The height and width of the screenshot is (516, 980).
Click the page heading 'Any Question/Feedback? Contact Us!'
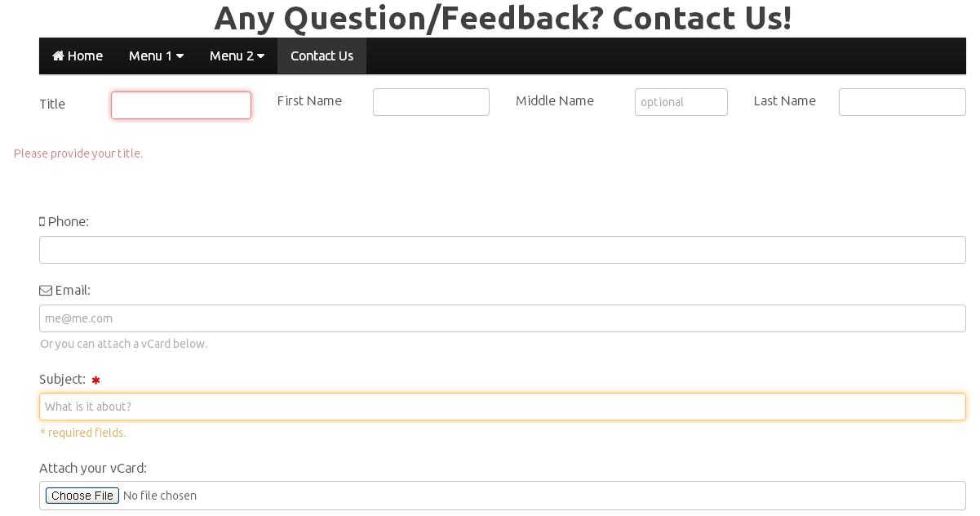[503, 17]
